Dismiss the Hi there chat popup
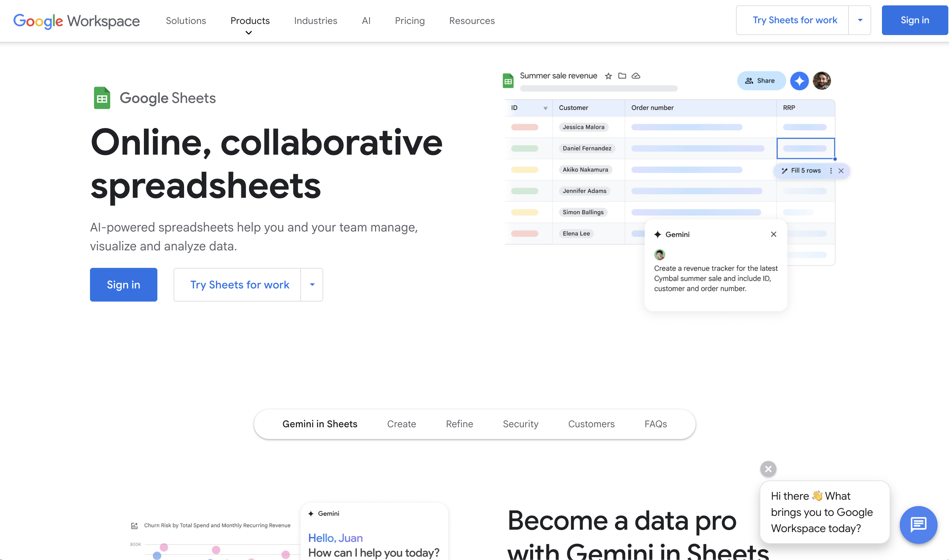 pos(768,469)
